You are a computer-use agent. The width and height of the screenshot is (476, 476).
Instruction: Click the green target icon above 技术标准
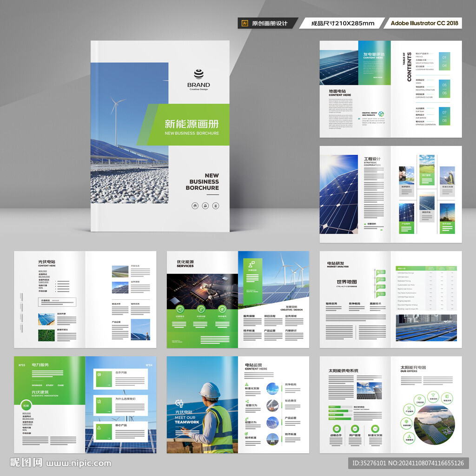point(246,434)
